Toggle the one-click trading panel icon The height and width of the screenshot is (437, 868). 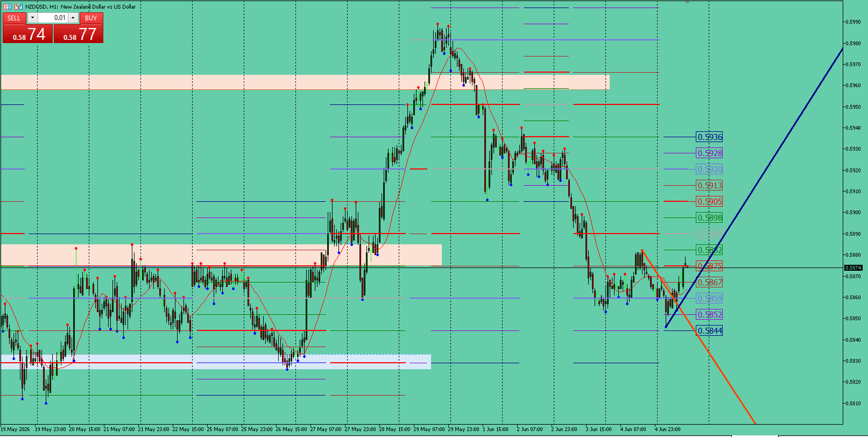[7, 6]
